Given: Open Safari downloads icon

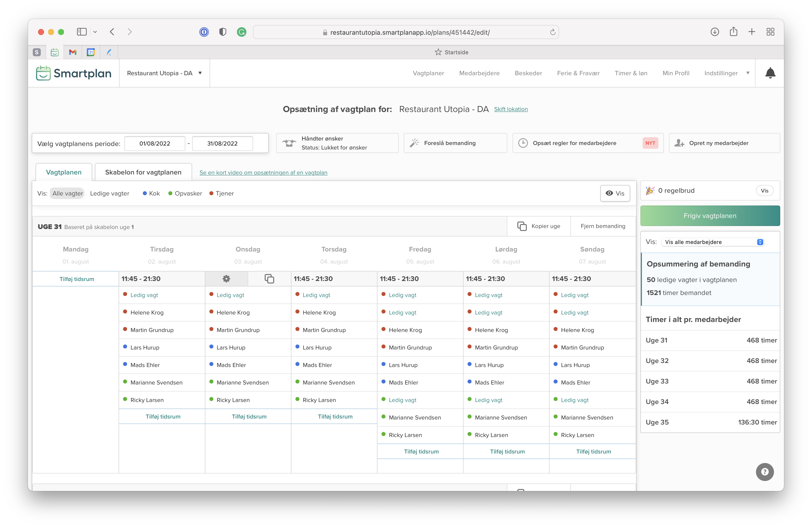Looking at the screenshot, I should point(714,32).
